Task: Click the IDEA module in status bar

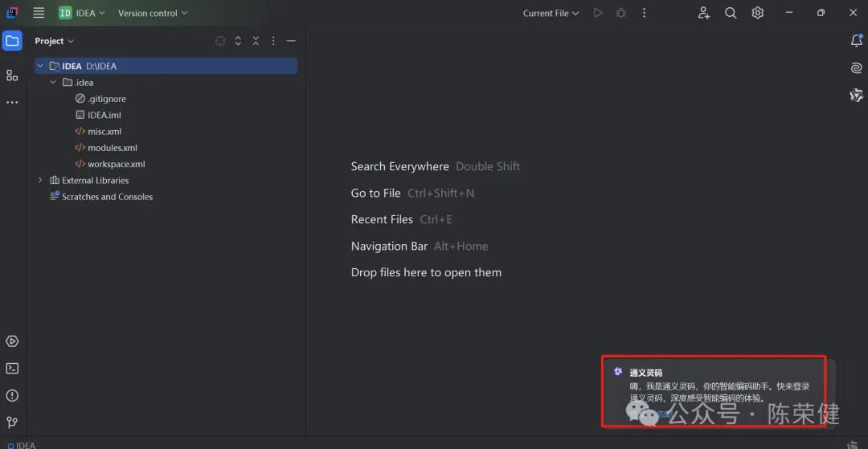Action: tap(23, 444)
